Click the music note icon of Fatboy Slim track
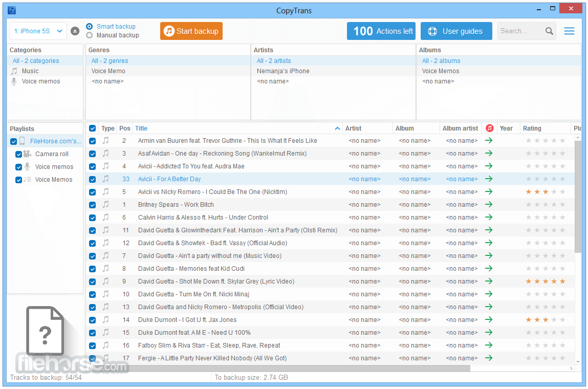Viewport: 588px width, 389px height. pyautogui.click(x=106, y=345)
